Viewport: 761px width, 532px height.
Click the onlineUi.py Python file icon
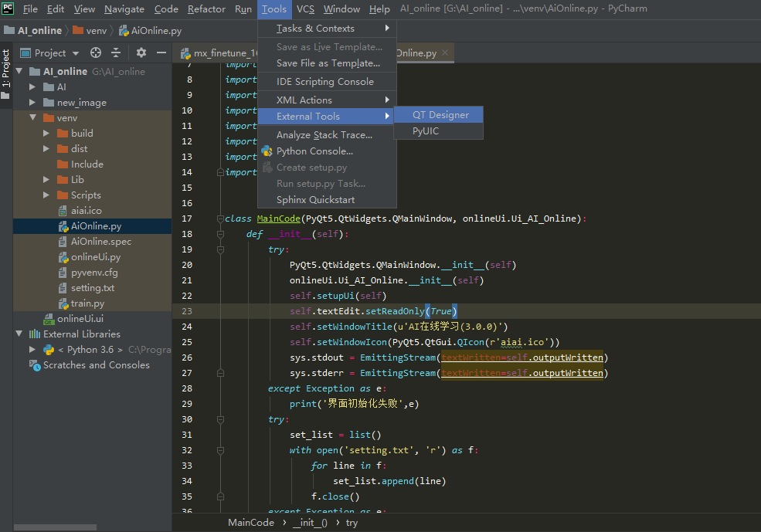[x=63, y=257]
